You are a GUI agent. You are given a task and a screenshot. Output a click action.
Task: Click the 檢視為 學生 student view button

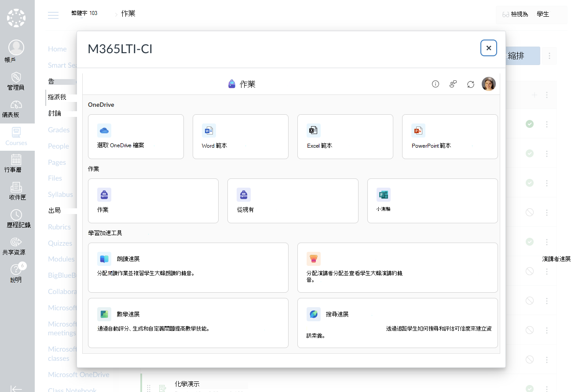[531, 15]
